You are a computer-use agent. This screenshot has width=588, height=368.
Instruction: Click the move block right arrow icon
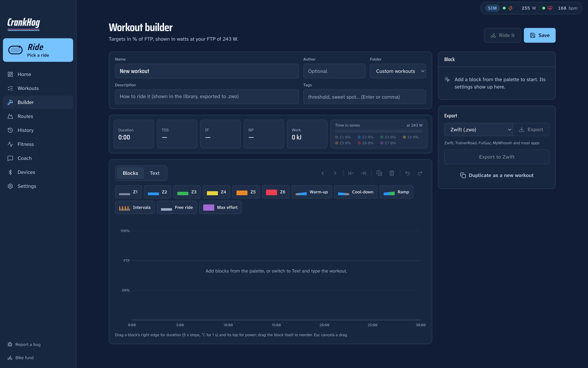pos(335,173)
